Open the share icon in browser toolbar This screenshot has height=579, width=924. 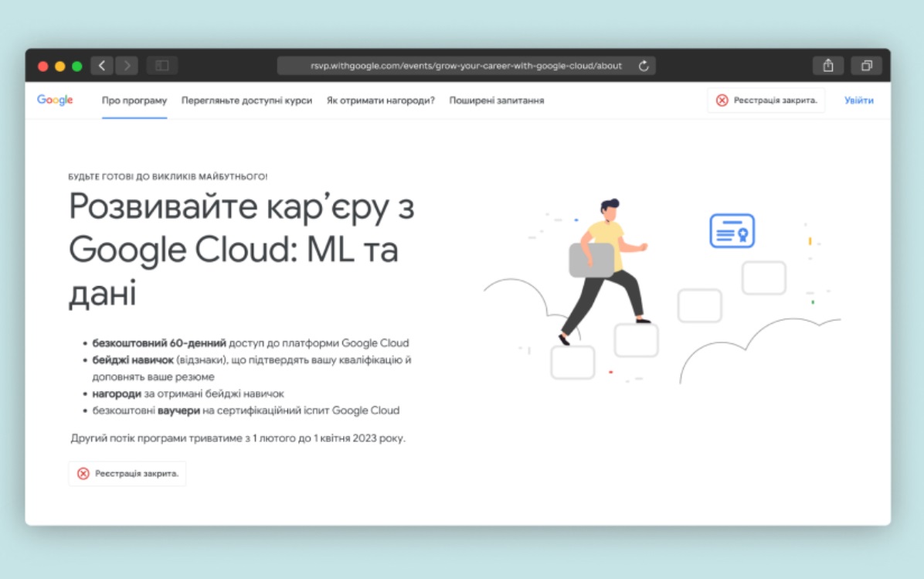coord(828,66)
